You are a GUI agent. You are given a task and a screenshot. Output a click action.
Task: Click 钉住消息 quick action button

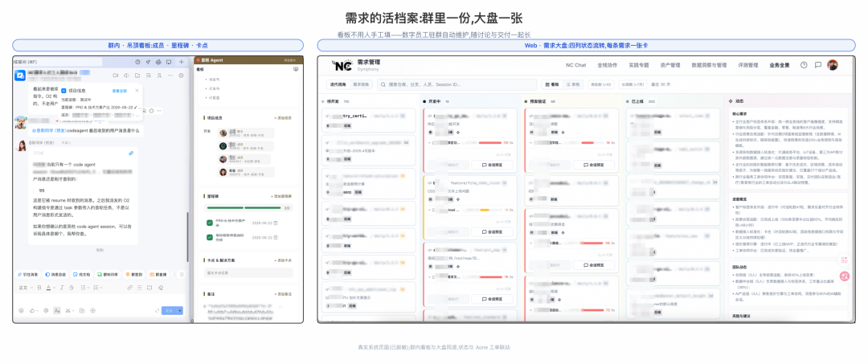(27, 274)
